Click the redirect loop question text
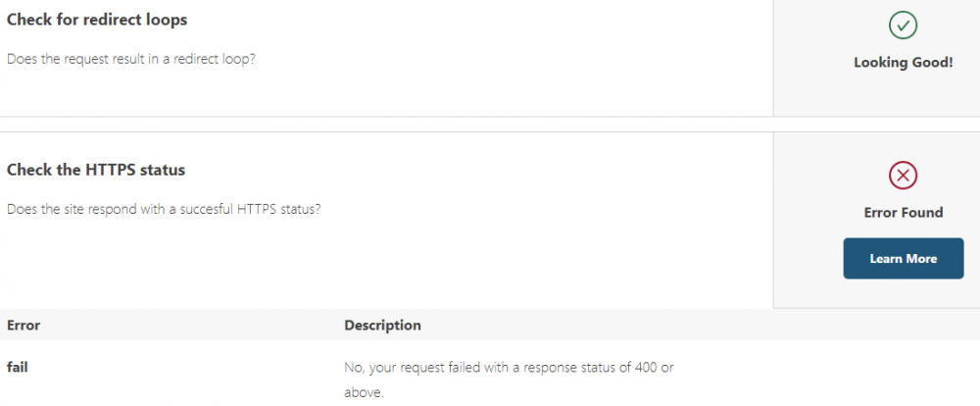The image size is (980, 406). (130, 60)
